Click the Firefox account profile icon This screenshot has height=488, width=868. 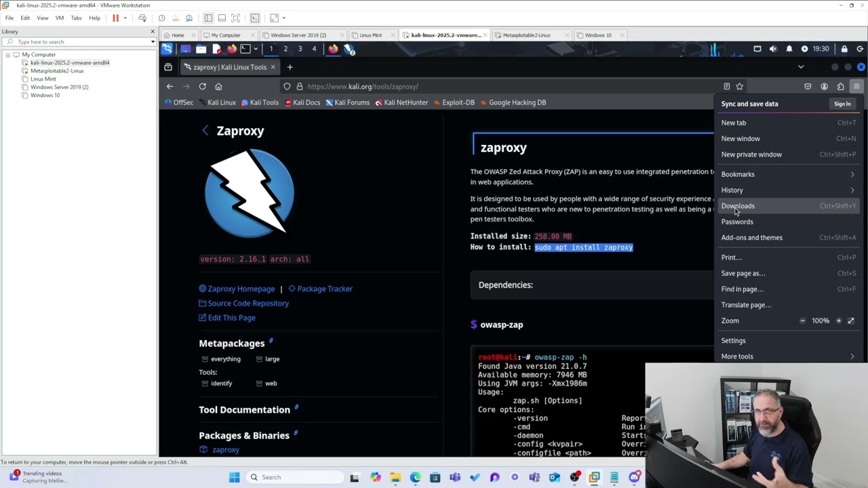824,86
